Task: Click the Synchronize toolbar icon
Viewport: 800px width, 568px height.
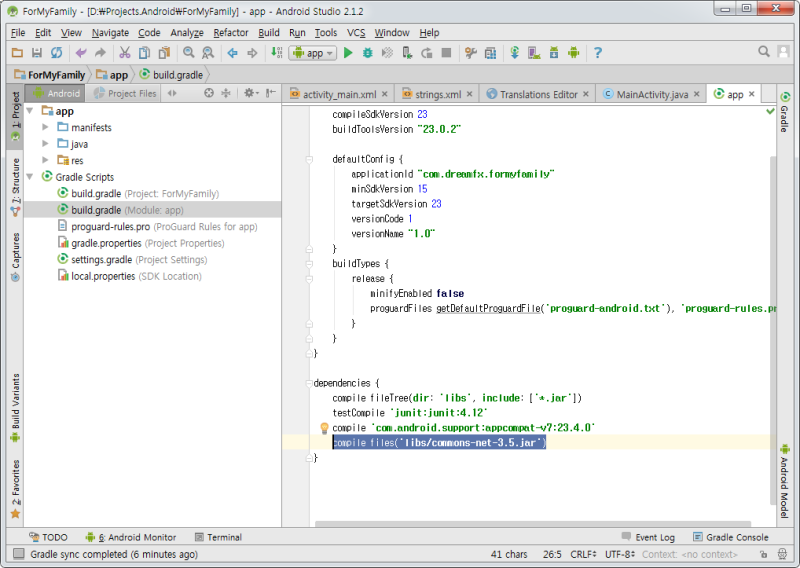Action: pos(56,53)
